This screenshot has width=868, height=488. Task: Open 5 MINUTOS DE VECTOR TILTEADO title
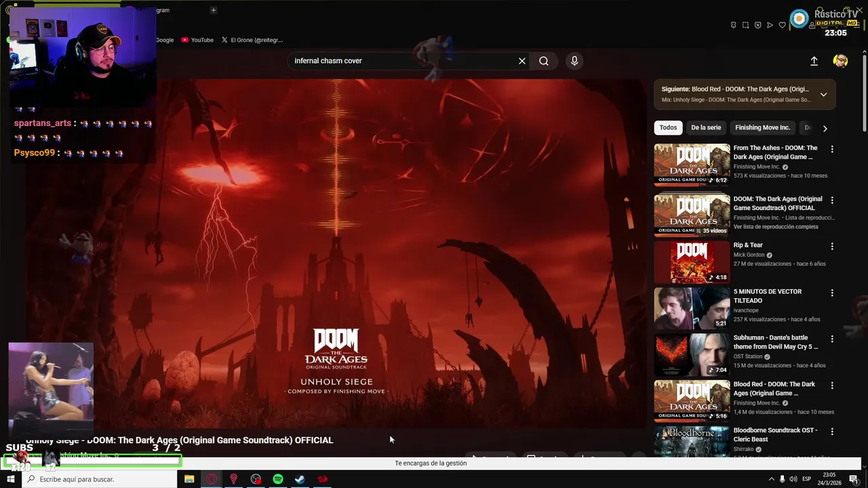768,296
